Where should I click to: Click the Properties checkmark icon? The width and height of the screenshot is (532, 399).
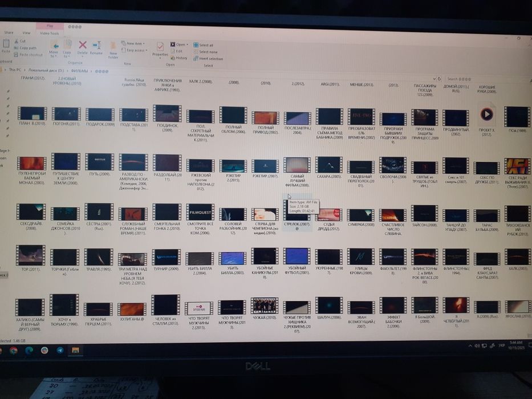coord(160,46)
